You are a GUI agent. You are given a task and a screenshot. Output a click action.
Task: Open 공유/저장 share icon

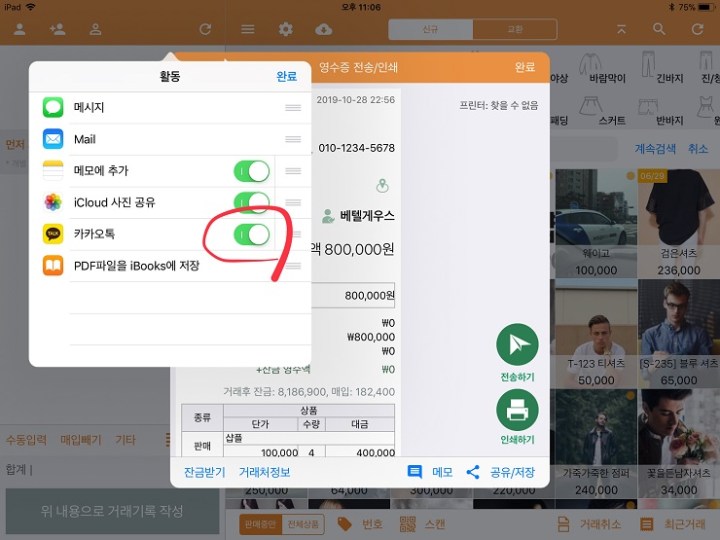point(474,472)
